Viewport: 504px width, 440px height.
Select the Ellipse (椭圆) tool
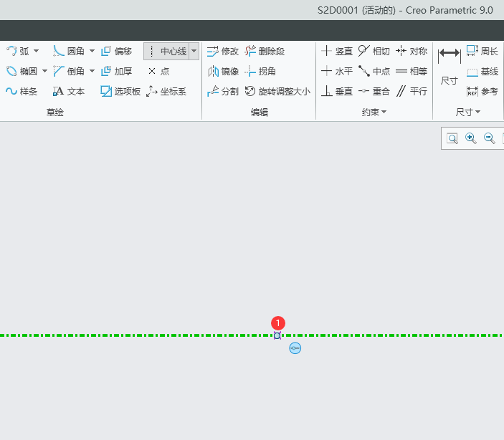[22, 71]
